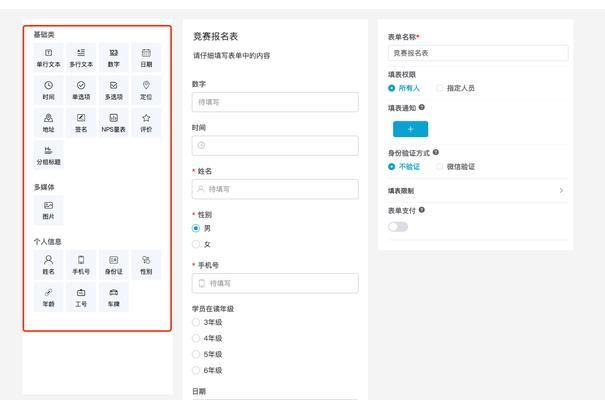Select the 学员在读年级 question label
Screen dimensions: 605x400
(213, 309)
